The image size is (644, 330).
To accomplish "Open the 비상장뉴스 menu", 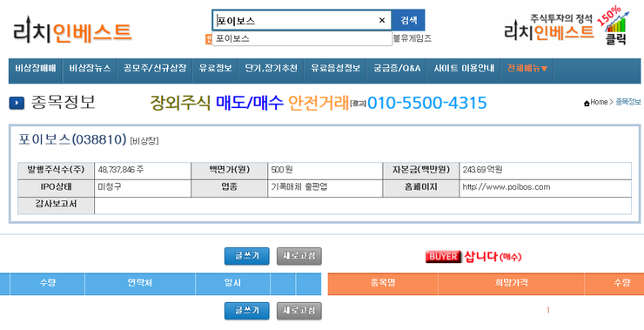I will pyautogui.click(x=90, y=68).
